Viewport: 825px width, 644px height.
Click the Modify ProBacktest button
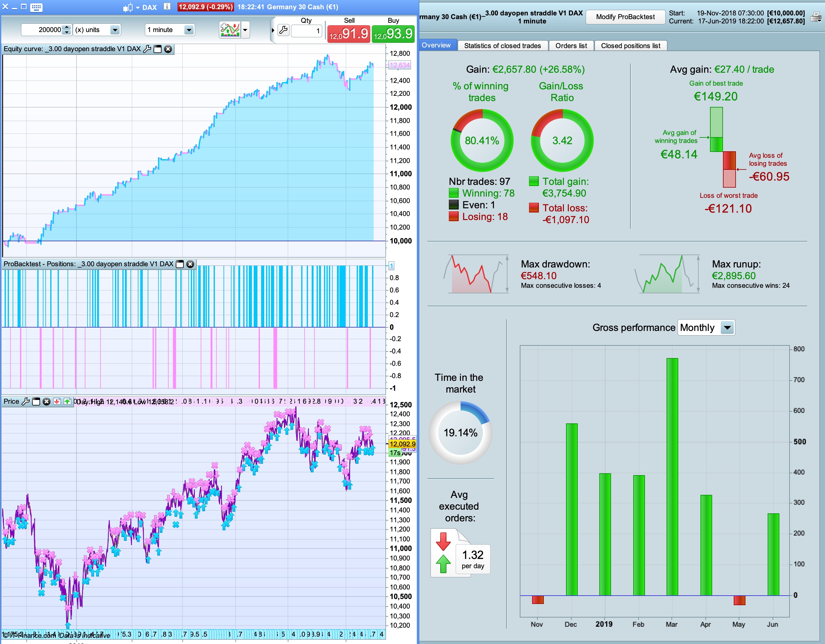625,17
